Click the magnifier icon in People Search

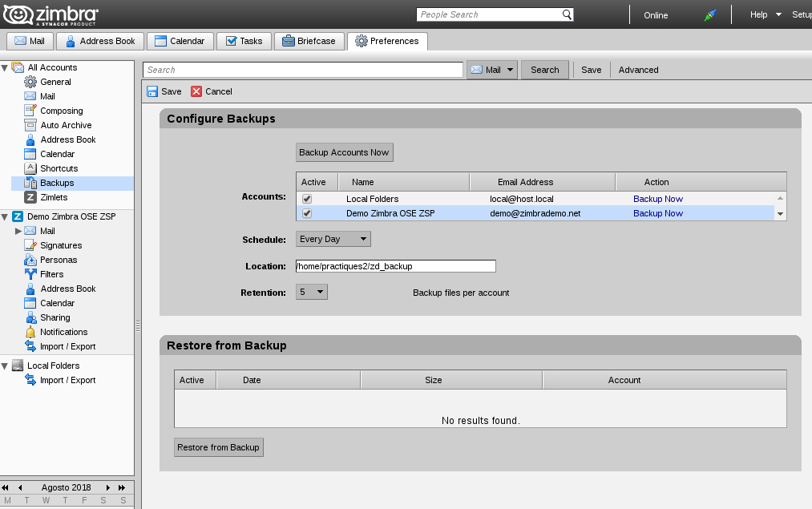(x=567, y=14)
